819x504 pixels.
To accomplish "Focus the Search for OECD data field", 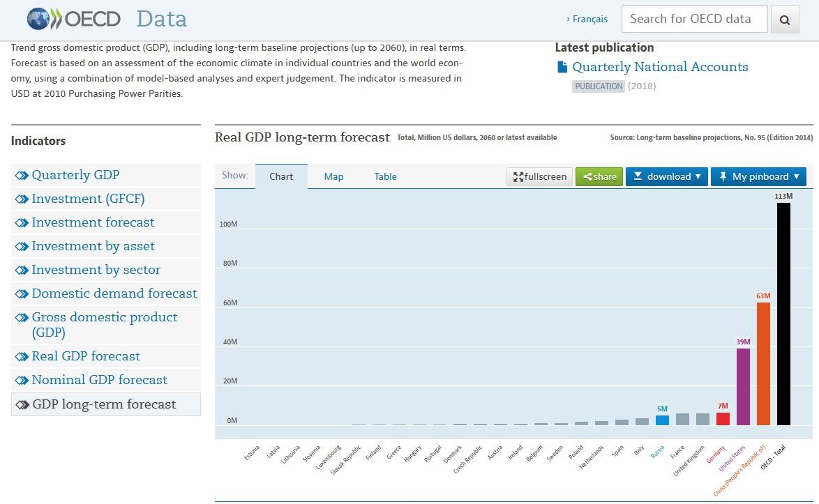I will [x=695, y=20].
